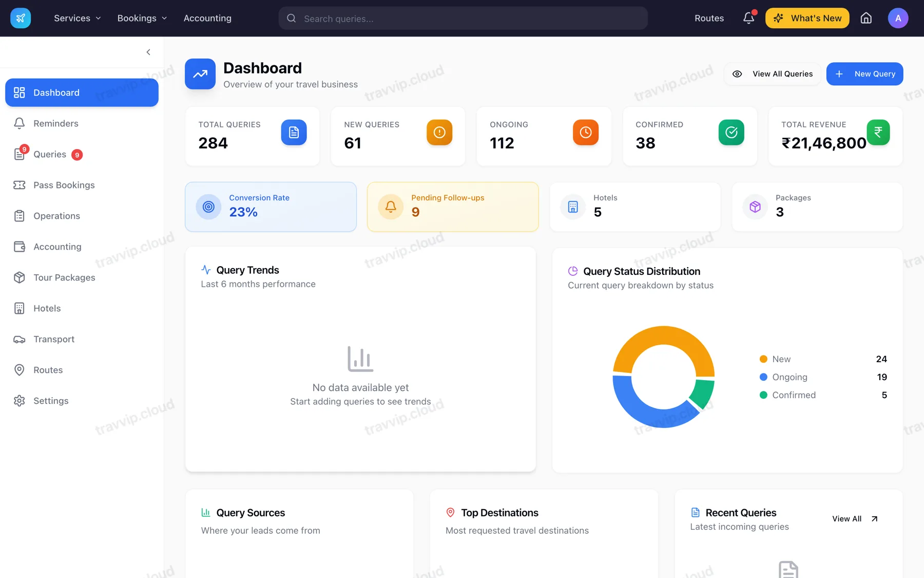Click the Hotels building icon in stats card
Image resolution: width=924 pixels, height=578 pixels.
click(x=573, y=207)
